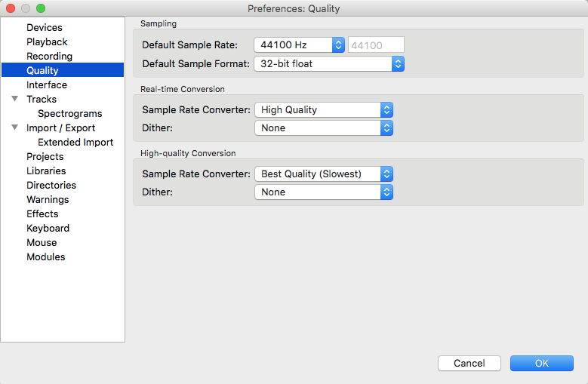
Task: Click the OK button
Action: pyautogui.click(x=541, y=363)
